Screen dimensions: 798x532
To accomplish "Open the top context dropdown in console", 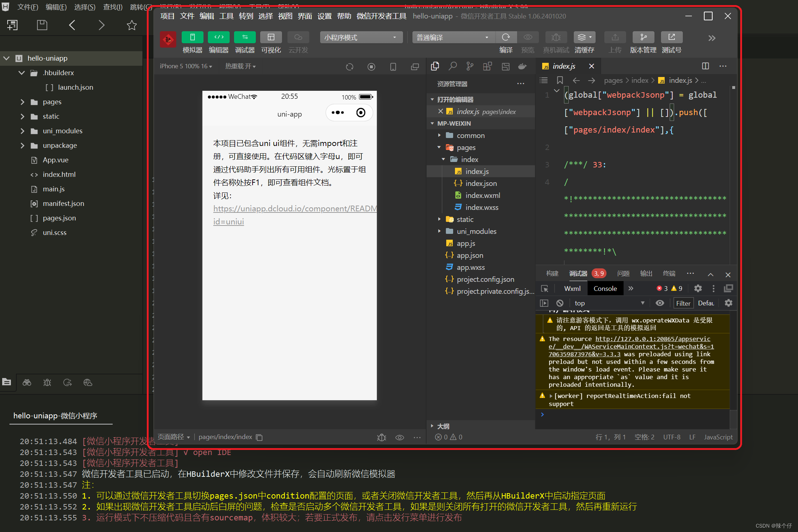I will [x=610, y=303].
